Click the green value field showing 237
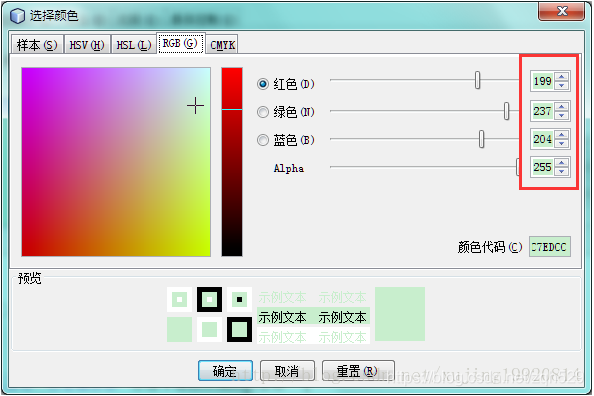Screen dimensions: 594x396 [x=542, y=111]
